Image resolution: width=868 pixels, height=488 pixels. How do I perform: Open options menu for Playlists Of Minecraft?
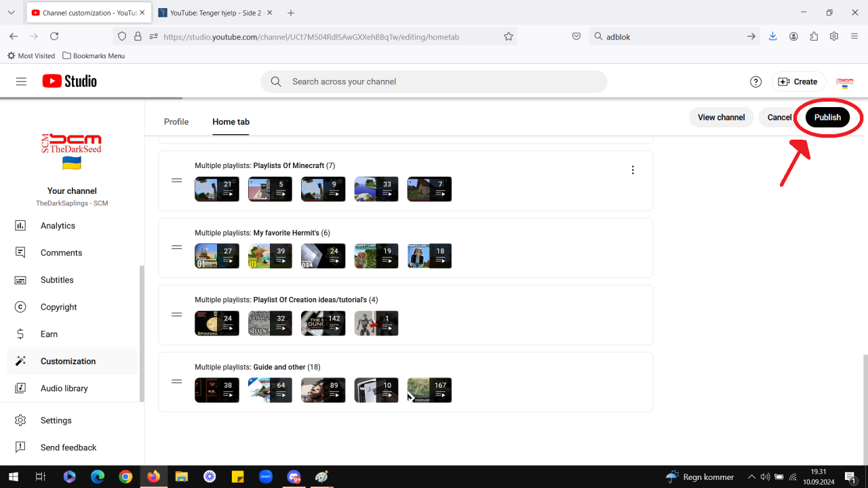[x=633, y=170]
